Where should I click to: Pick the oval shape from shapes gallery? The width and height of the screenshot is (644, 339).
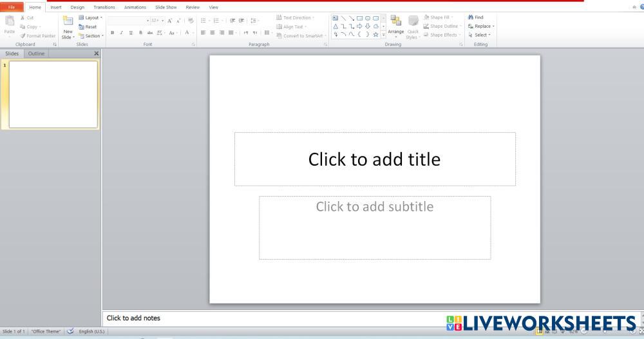[368, 18]
